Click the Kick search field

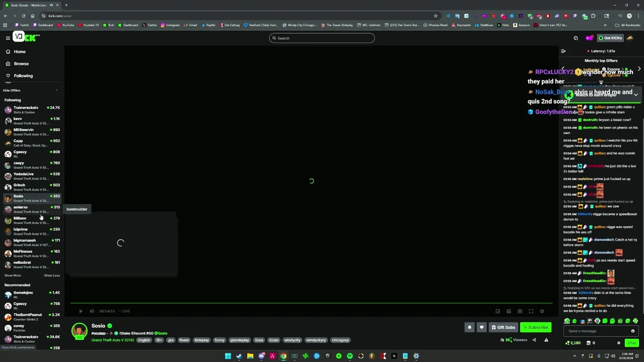tap(322, 38)
